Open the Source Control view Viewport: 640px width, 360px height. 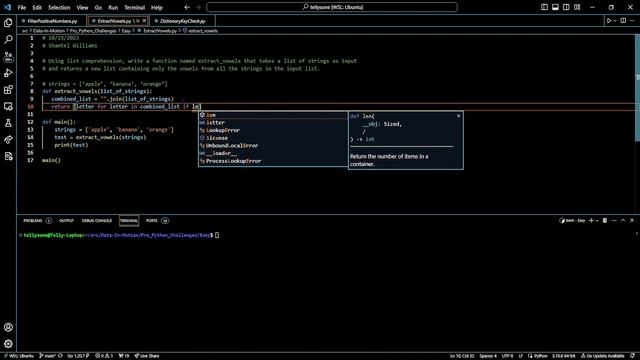[8, 56]
